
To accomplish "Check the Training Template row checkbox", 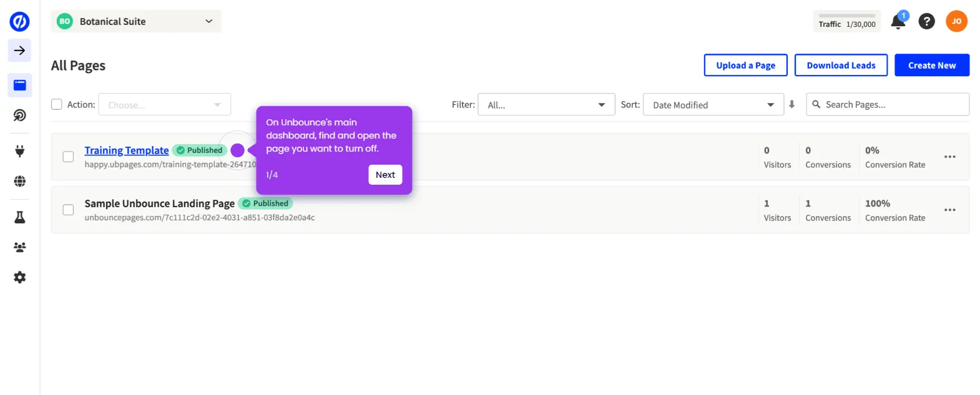I will tap(68, 157).
